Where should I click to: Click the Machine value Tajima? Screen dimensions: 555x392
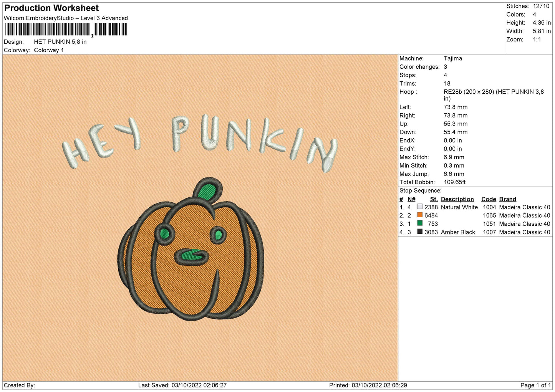tap(453, 58)
